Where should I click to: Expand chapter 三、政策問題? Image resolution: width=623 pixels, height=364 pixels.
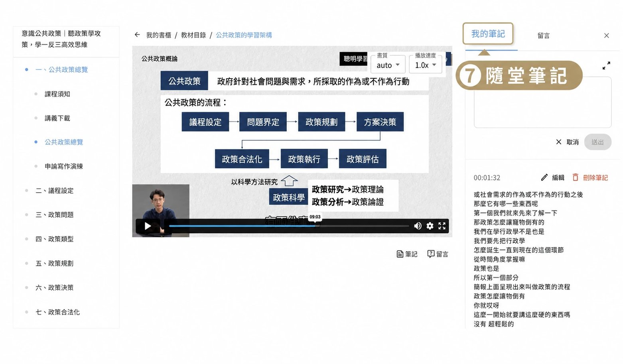[55, 214]
